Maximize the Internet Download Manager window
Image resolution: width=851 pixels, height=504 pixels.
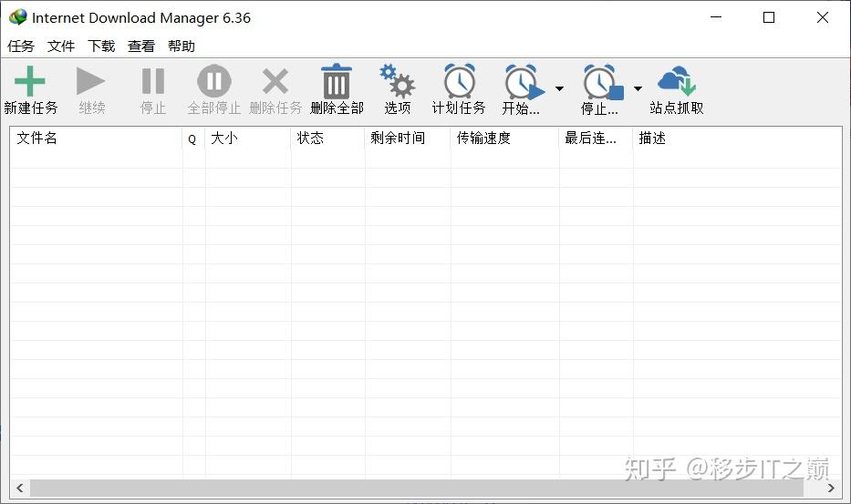point(769,17)
